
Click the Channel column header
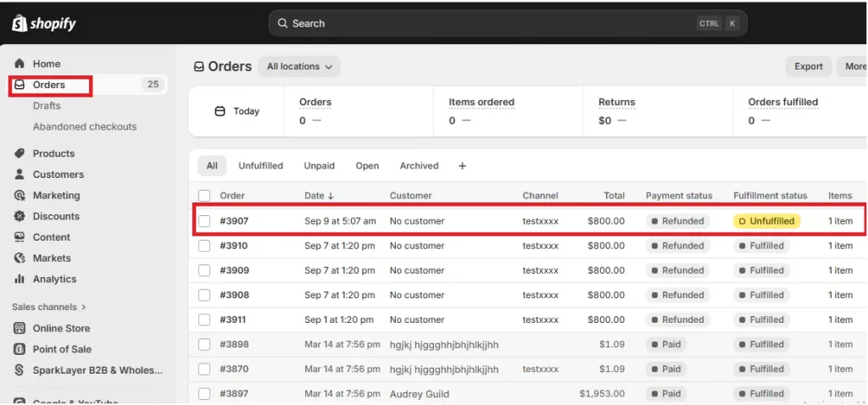(540, 196)
